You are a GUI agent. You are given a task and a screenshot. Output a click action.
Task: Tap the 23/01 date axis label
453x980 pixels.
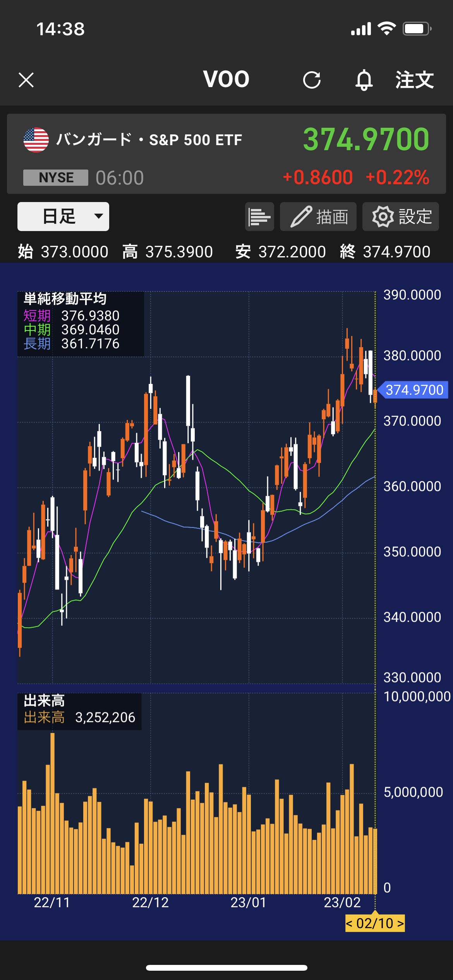click(x=248, y=903)
